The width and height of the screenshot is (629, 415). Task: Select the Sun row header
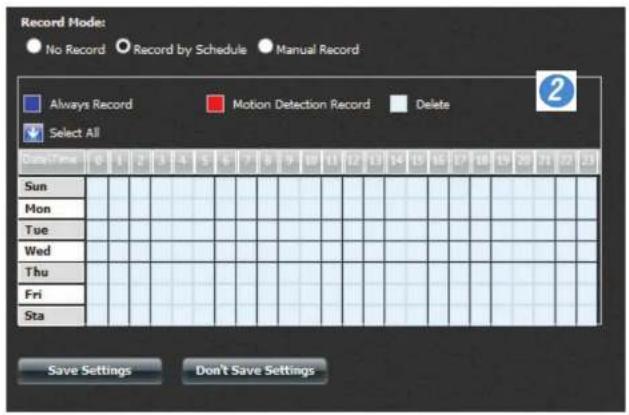[x=51, y=187]
